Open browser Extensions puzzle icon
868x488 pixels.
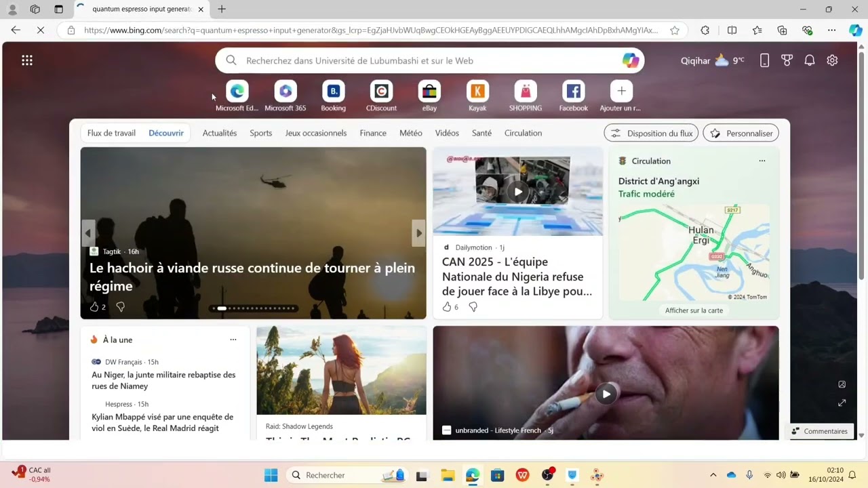tap(705, 30)
